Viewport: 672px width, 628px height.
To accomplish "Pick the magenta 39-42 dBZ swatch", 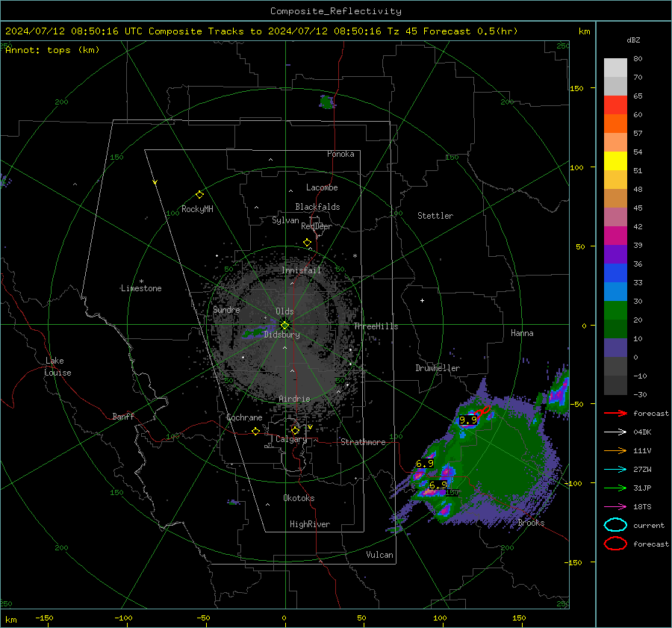I will click(615, 236).
